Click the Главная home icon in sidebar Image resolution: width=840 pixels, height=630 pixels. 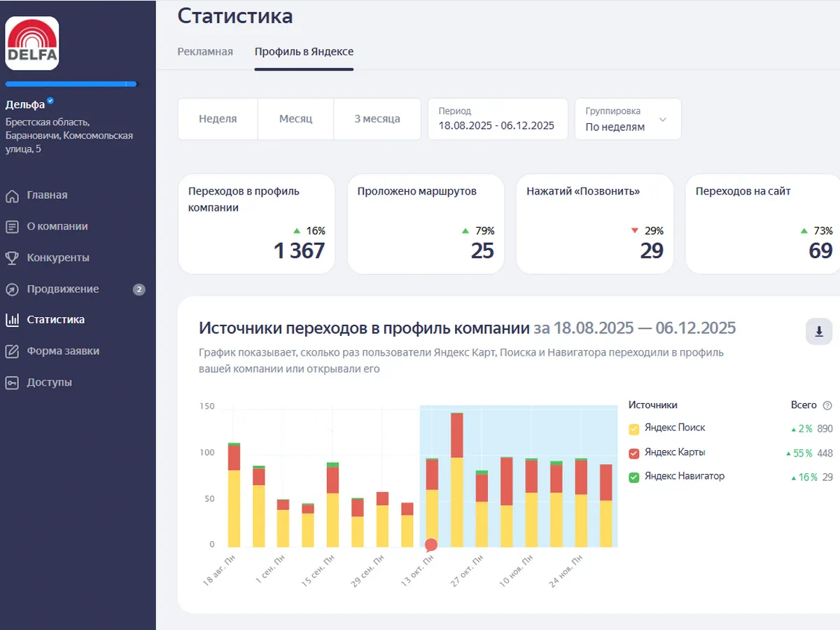click(12, 196)
